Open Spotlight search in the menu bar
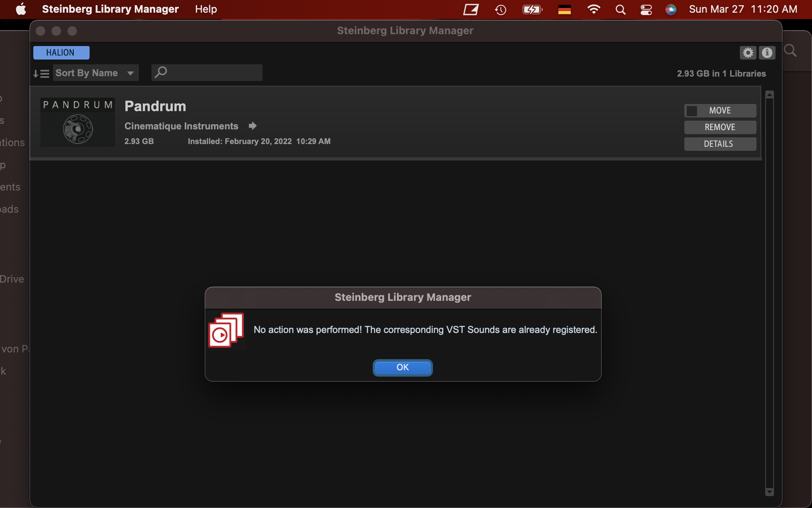Screen dimensions: 812x508 (x=620, y=10)
